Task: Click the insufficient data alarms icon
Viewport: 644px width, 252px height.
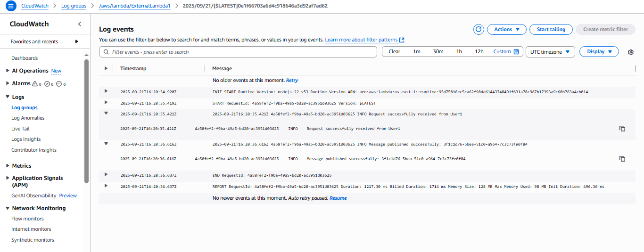Action: click(x=59, y=83)
